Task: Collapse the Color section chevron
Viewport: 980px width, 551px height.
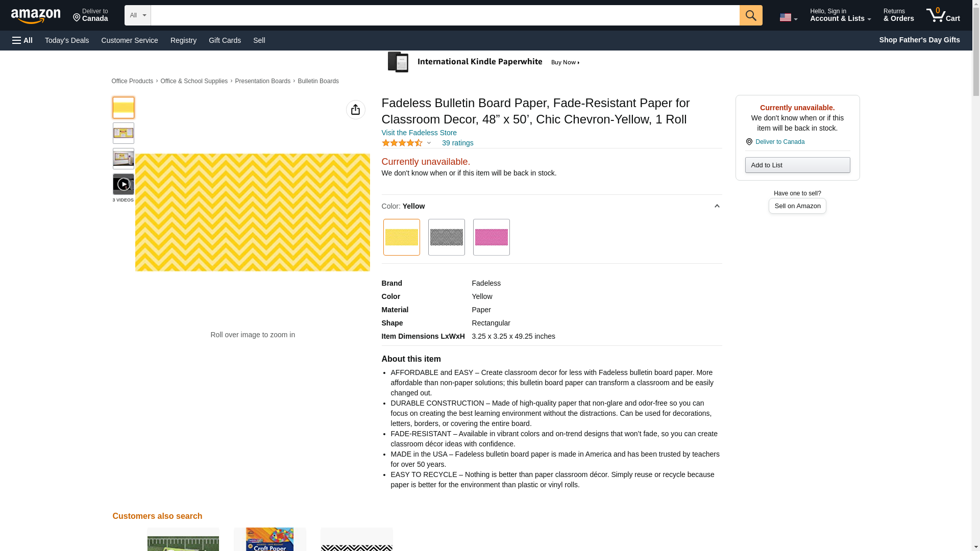Action: pyautogui.click(x=717, y=206)
